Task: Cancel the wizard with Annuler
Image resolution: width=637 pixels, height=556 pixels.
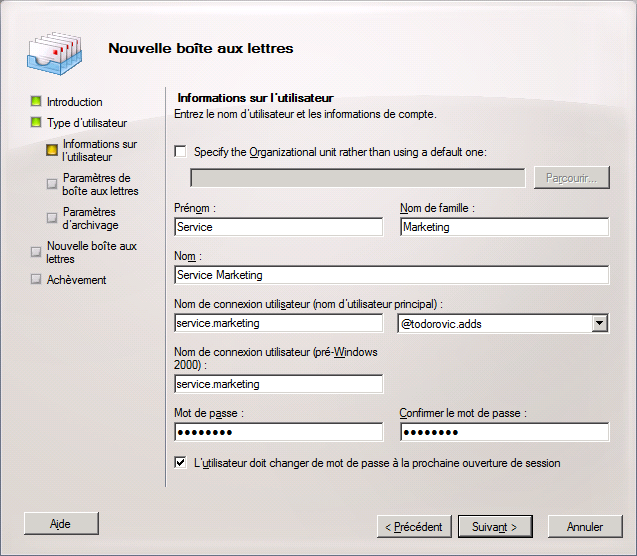Action: pyautogui.click(x=584, y=526)
